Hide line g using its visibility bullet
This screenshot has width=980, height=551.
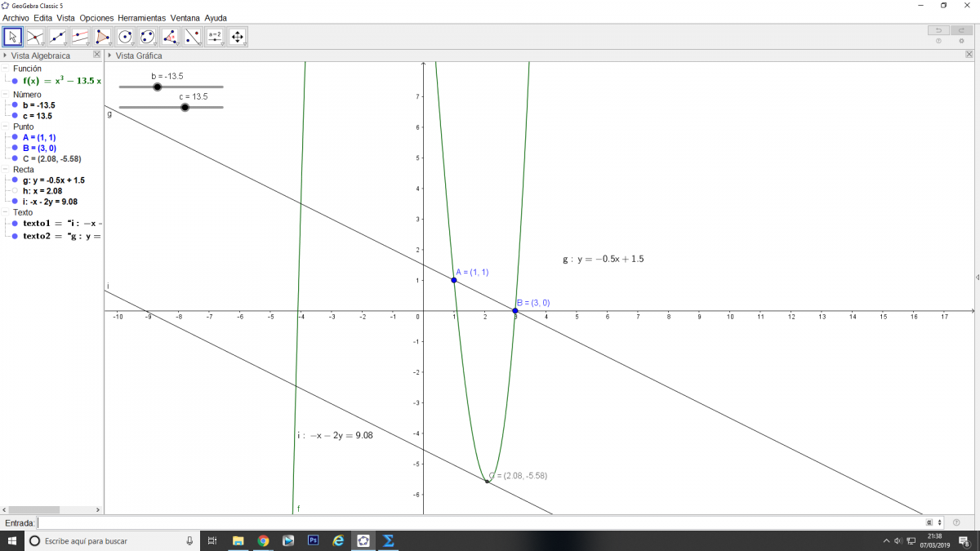(16, 180)
